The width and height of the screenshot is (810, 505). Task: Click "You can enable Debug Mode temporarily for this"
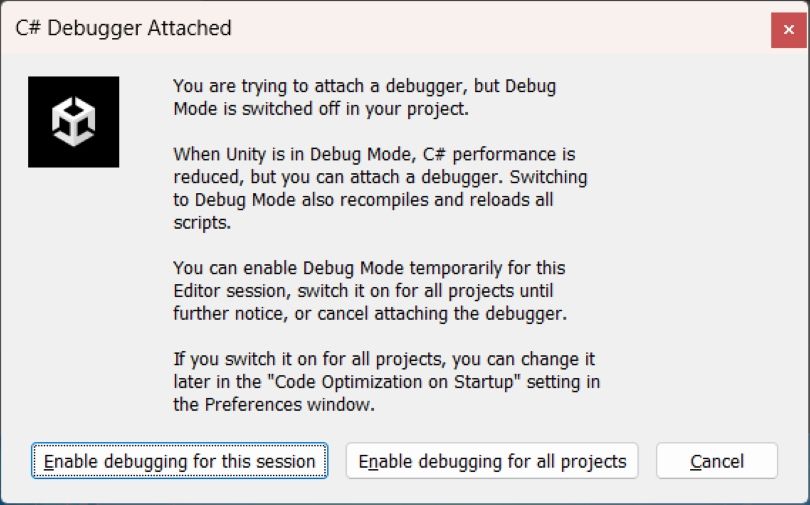point(369,268)
